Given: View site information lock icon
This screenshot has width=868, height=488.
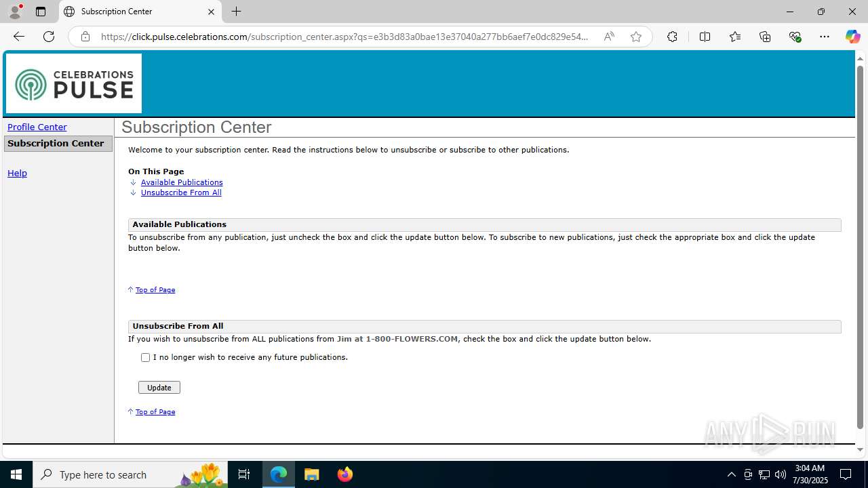Looking at the screenshot, I should click(x=85, y=37).
